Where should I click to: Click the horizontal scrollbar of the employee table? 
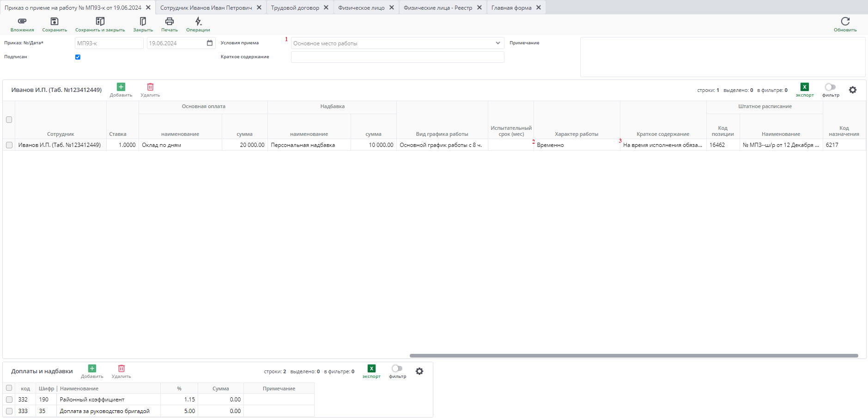(633, 356)
